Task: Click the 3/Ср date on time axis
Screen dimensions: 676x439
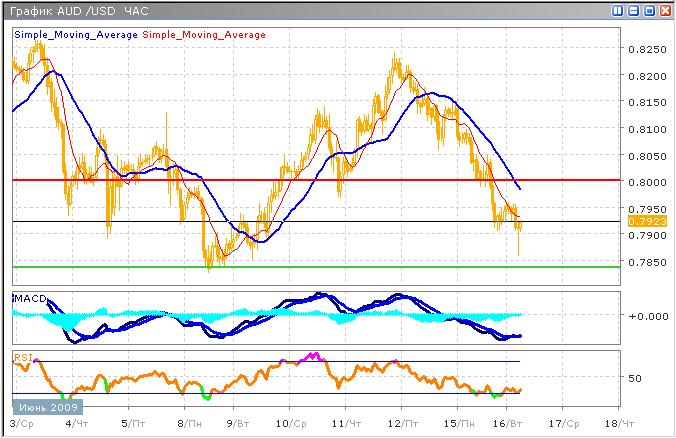Action: coord(20,425)
